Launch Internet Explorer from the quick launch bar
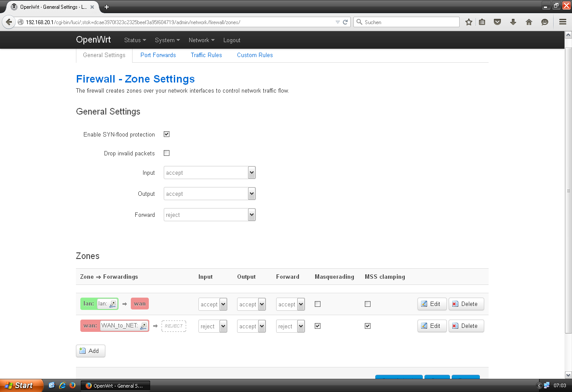 (x=62, y=385)
